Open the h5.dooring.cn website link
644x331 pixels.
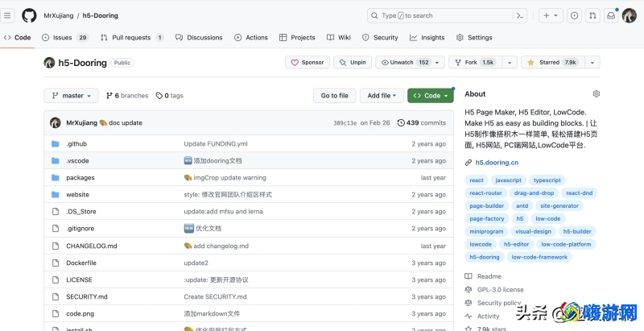tap(497, 163)
